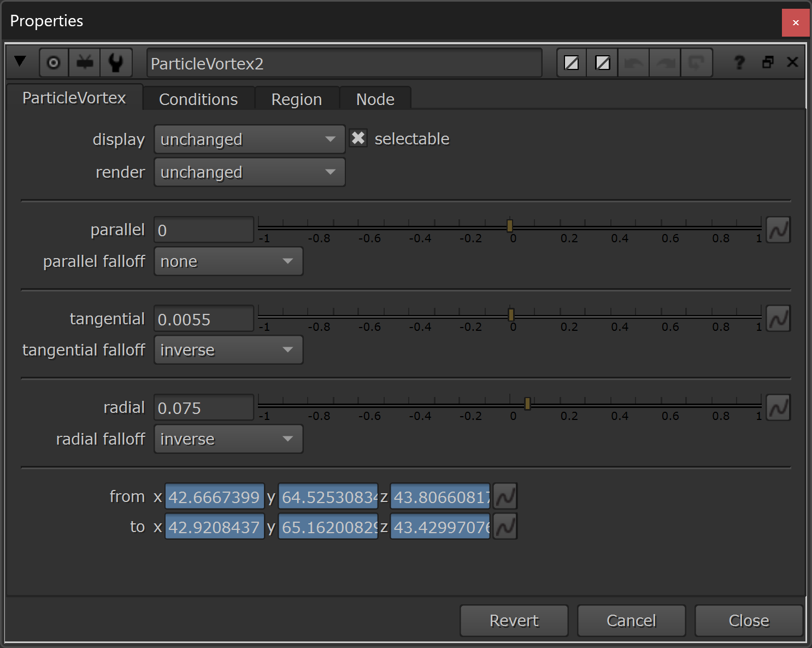
Task: Open the to animation curve icon
Action: [x=505, y=527]
